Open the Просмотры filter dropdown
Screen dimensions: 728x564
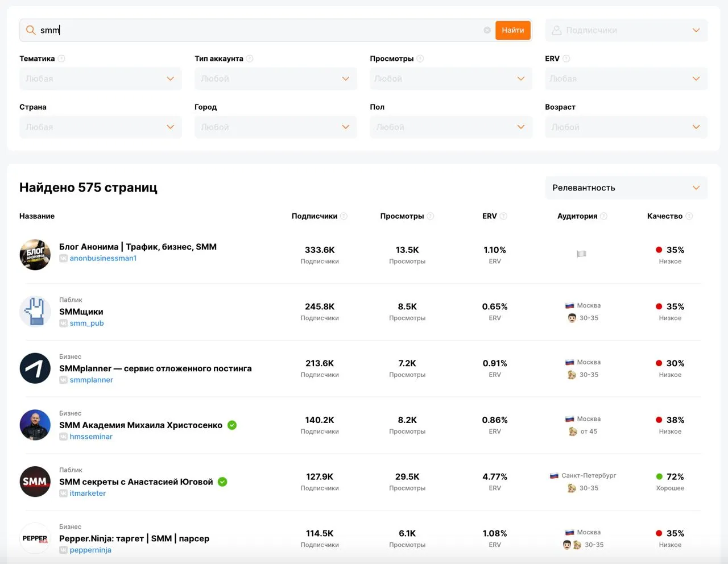coord(451,78)
